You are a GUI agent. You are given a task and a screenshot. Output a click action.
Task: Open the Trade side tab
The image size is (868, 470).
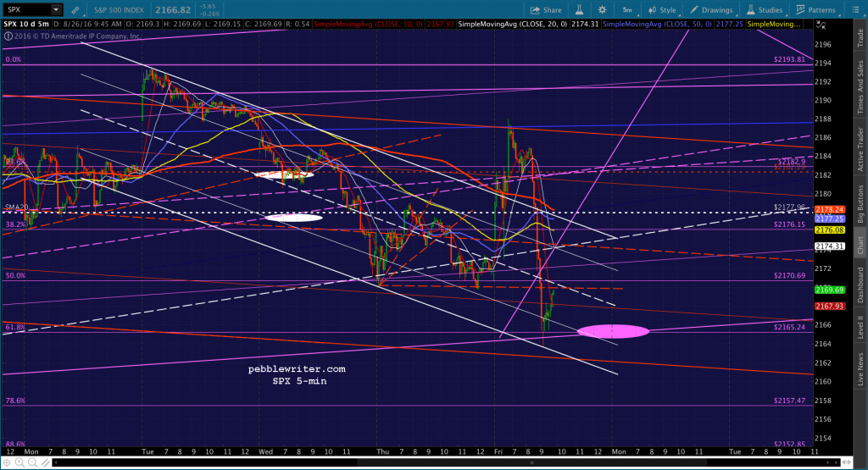coord(860,37)
